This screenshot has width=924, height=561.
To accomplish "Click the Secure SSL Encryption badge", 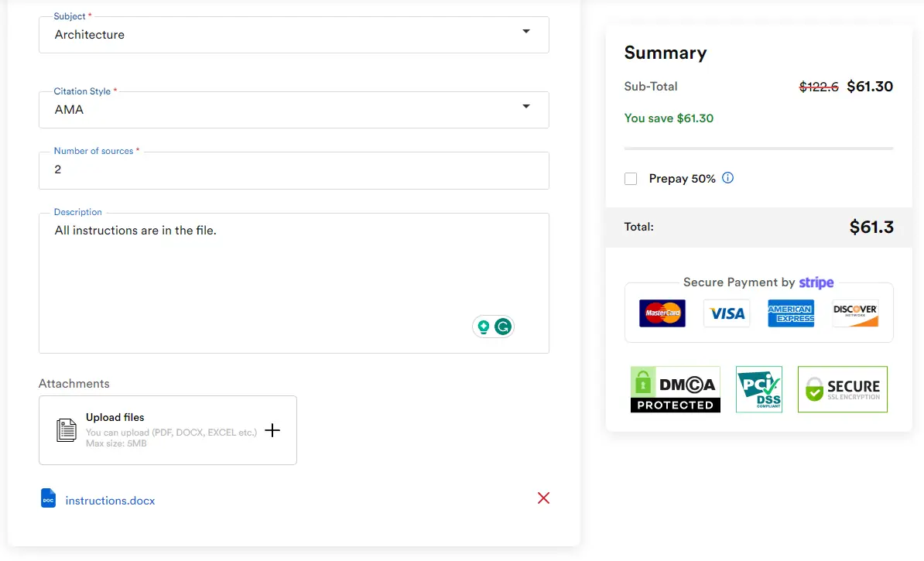I will coord(843,389).
